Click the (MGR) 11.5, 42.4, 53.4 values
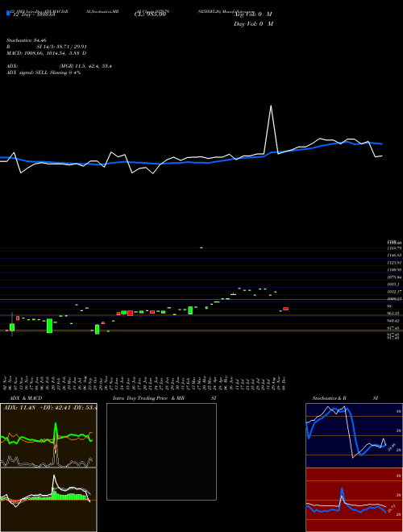 [85, 66]
